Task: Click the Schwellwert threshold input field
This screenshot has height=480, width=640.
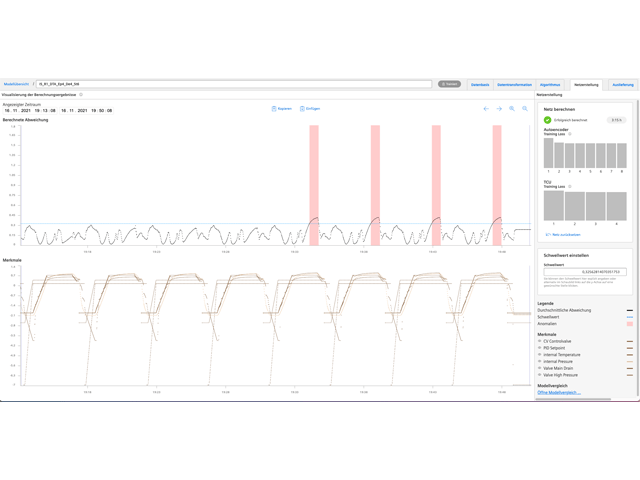Action: 585,271
